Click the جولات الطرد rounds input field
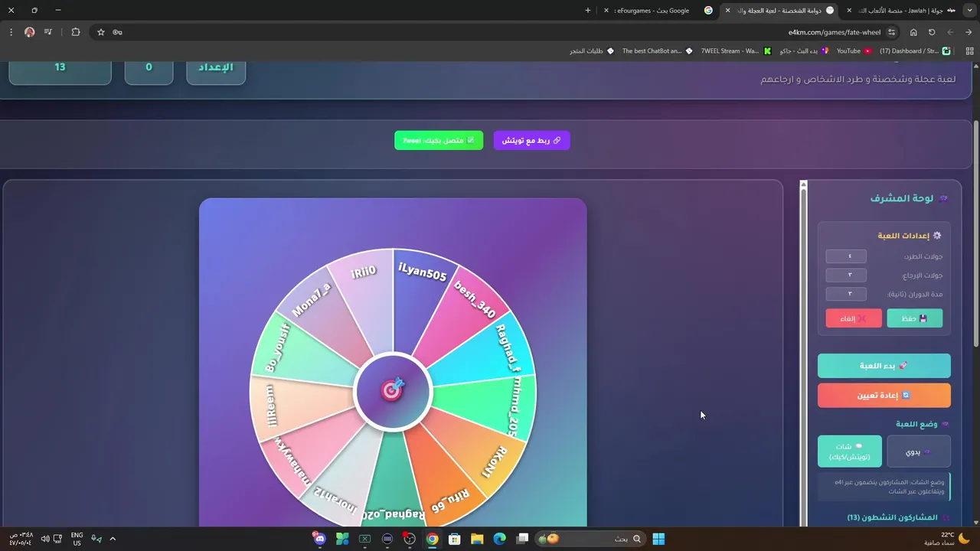This screenshot has width=980, height=551. click(846, 256)
